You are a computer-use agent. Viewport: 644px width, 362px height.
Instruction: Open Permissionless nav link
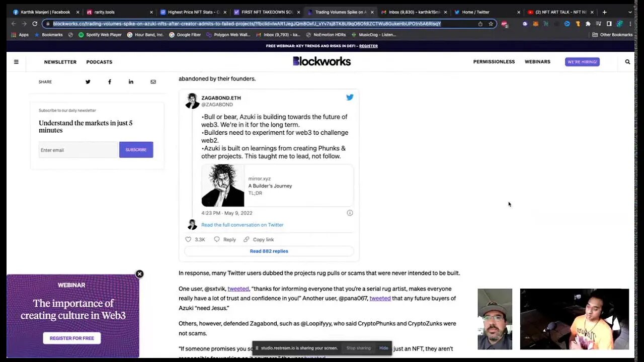(x=494, y=62)
